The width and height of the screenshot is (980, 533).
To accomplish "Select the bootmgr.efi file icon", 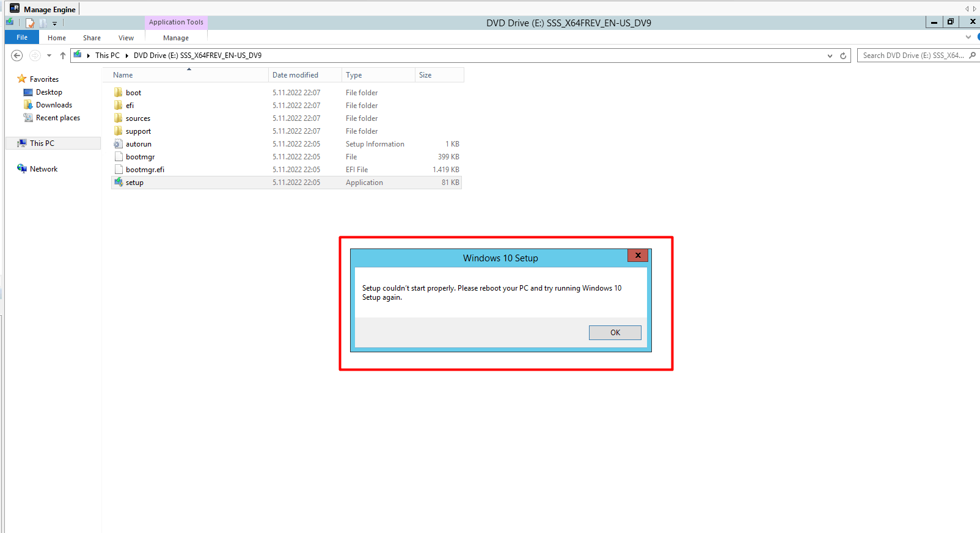I will (x=119, y=170).
